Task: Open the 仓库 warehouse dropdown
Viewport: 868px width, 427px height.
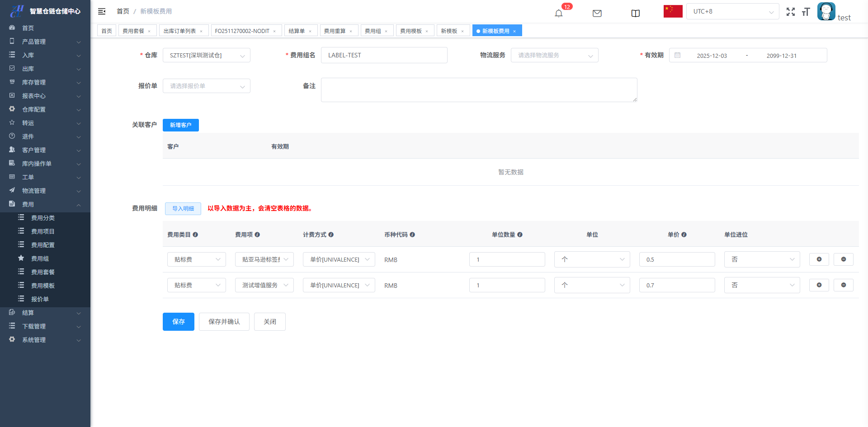Action: [206, 56]
